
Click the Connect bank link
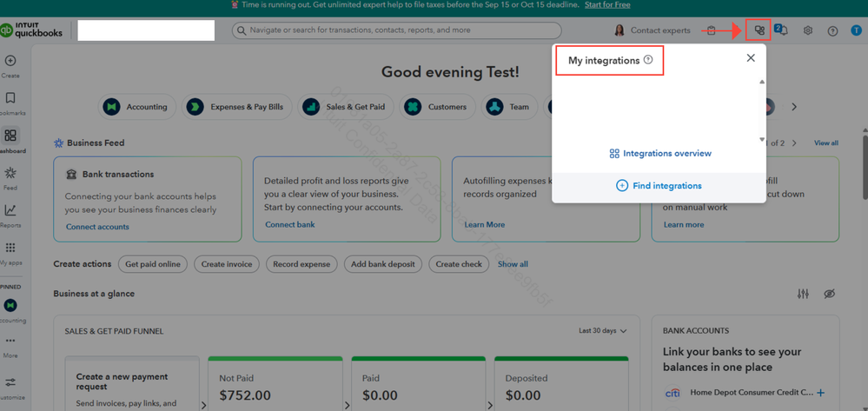tap(290, 224)
